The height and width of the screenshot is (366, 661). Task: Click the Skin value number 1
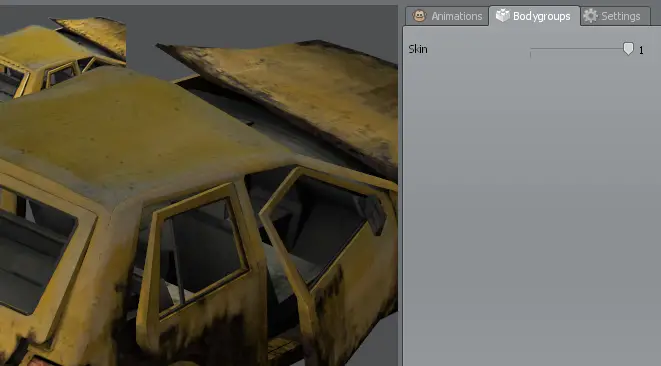(641, 50)
